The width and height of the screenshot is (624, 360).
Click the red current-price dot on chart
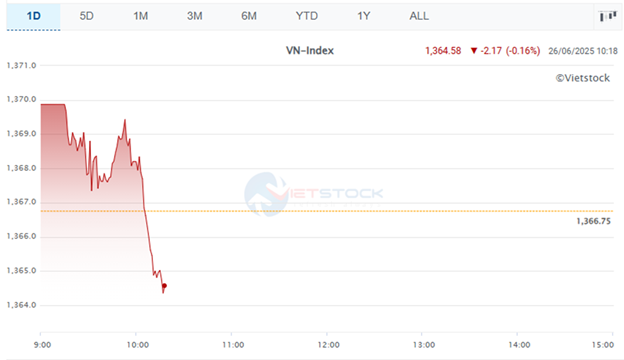[164, 286]
